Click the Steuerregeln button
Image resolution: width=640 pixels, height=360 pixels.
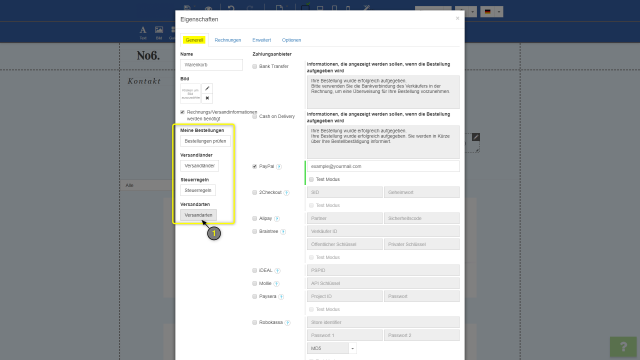(198, 190)
